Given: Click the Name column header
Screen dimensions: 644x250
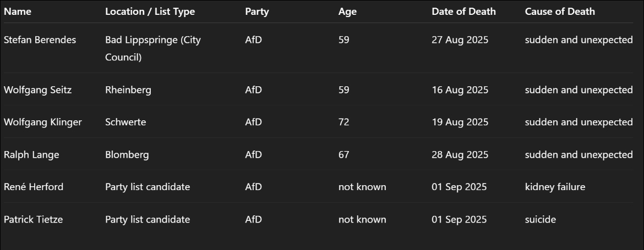Looking at the screenshot, I should [x=18, y=12].
